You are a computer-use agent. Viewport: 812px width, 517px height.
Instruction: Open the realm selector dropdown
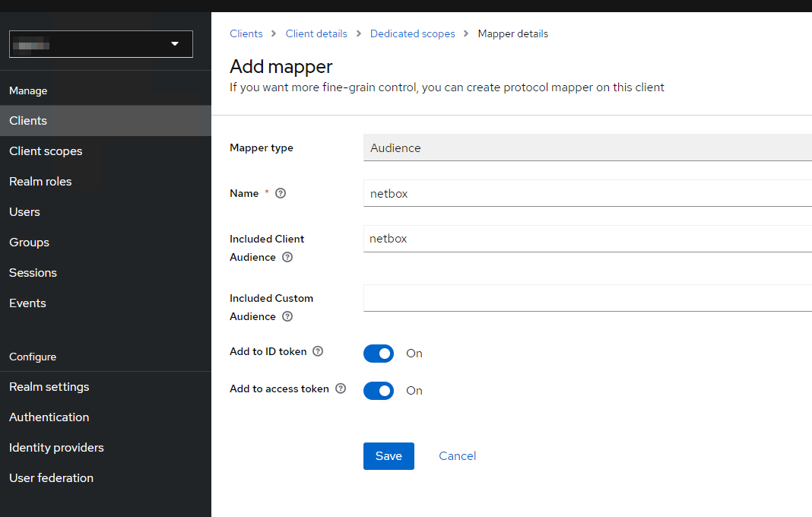point(101,44)
